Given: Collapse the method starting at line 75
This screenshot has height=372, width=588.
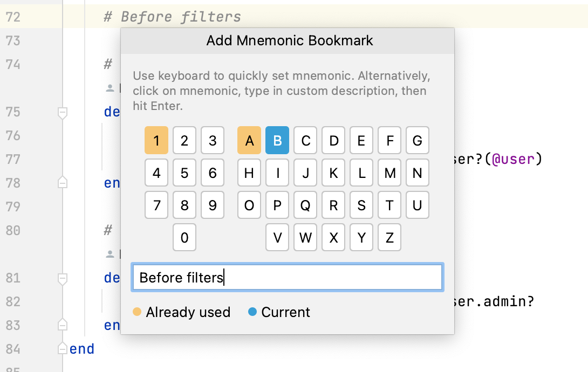Looking at the screenshot, I should pyautogui.click(x=63, y=113).
